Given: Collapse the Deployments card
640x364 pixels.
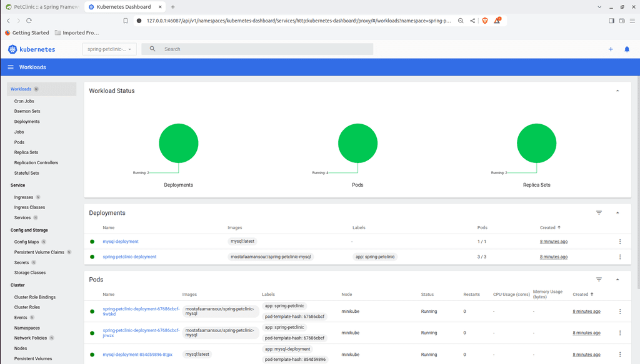Looking at the screenshot, I should tap(617, 213).
